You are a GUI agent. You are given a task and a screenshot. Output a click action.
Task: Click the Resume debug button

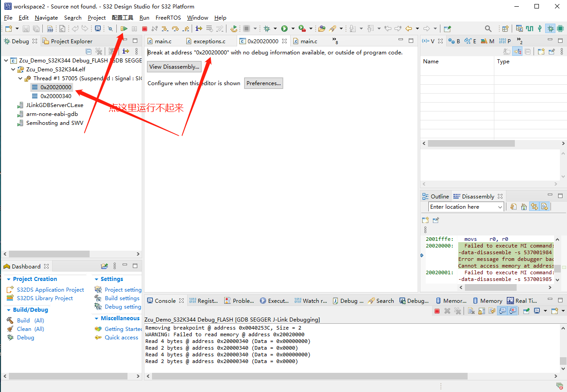pos(125,29)
